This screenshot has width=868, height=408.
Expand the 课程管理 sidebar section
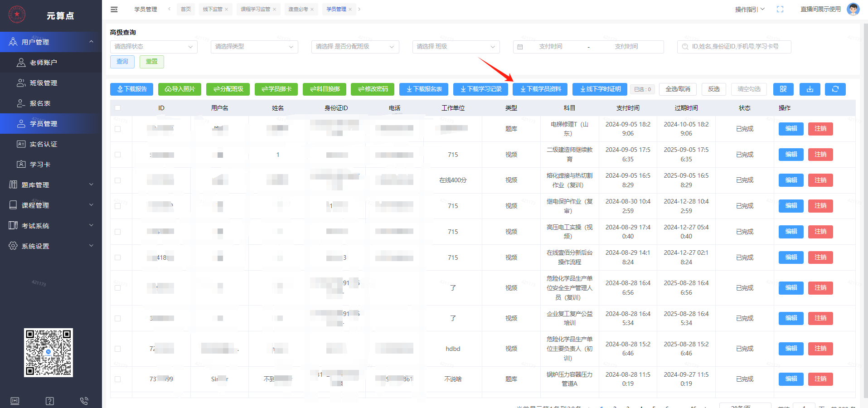pyautogui.click(x=51, y=205)
